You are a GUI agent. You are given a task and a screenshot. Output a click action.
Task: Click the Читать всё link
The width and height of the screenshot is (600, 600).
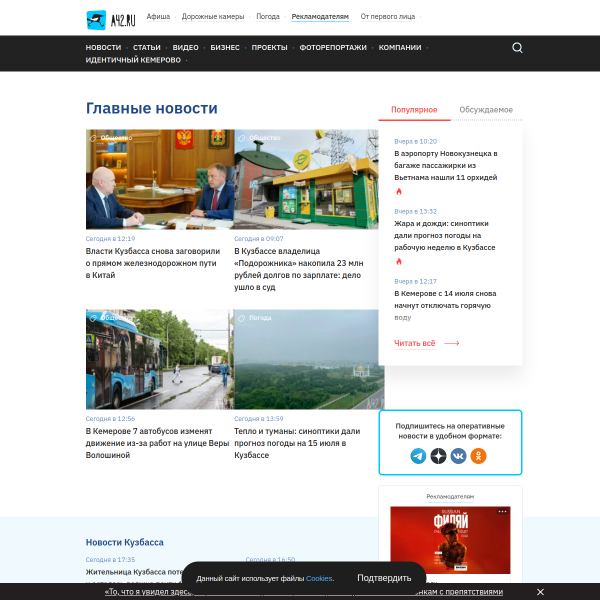(415, 343)
